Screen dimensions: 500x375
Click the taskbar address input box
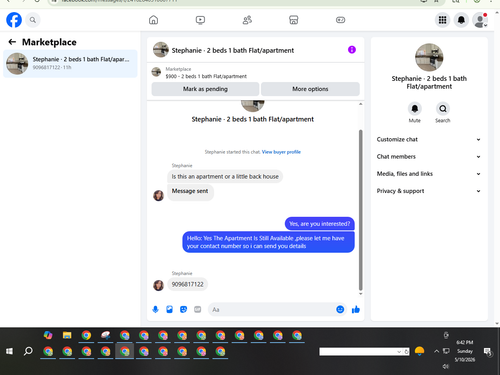(x=358, y=352)
